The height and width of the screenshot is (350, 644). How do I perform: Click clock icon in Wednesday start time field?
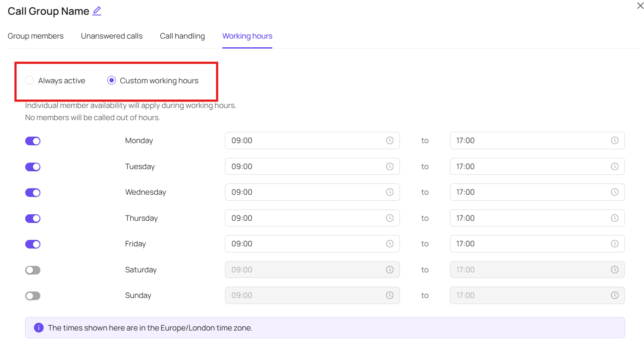[390, 192]
